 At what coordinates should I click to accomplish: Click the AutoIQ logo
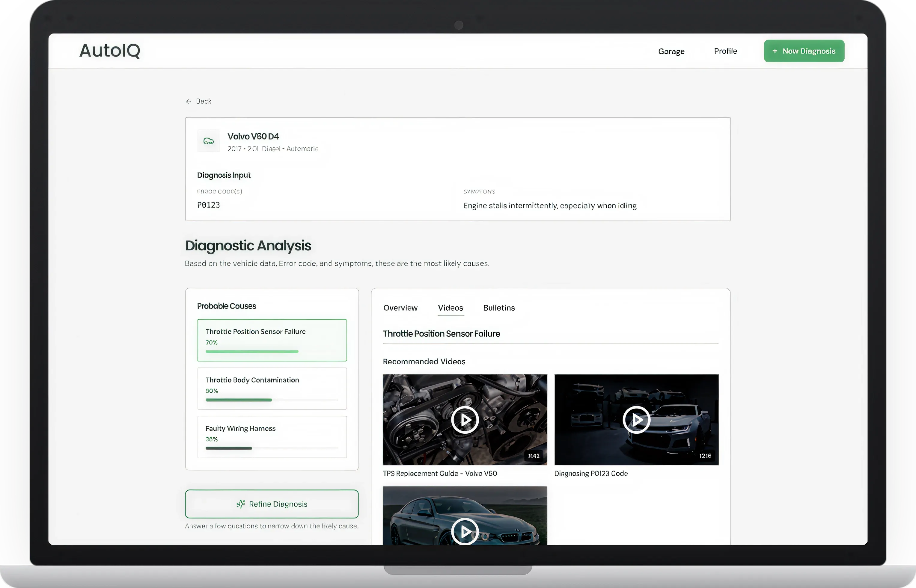(x=110, y=51)
